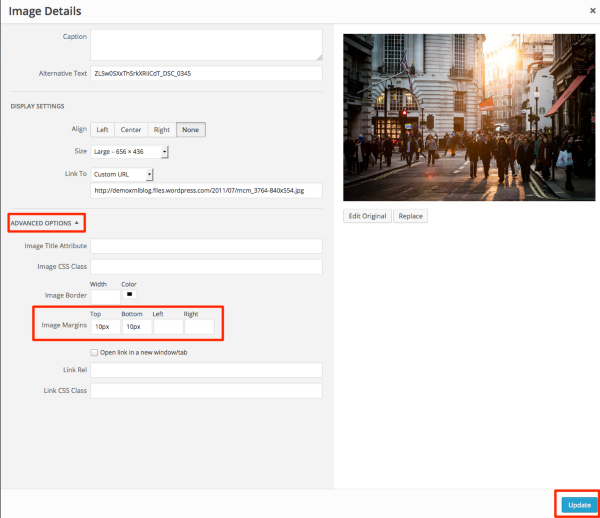Click the street photo preview image

click(x=469, y=117)
